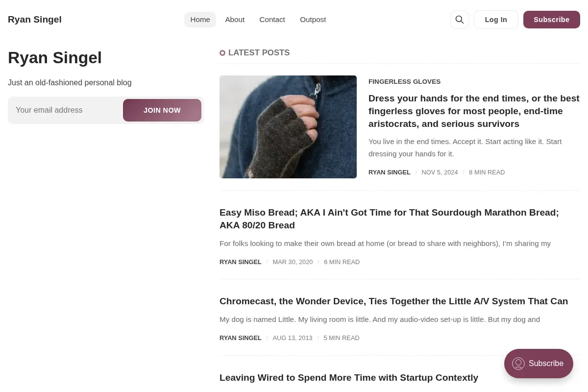
Task: Open the Easy Miso Bread post
Action: 389,219
